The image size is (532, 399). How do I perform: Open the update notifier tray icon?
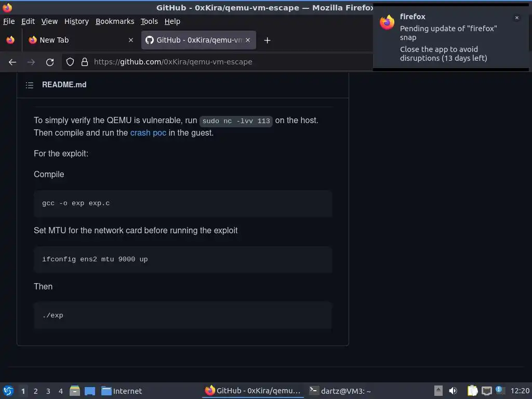click(x=499, y=390)
